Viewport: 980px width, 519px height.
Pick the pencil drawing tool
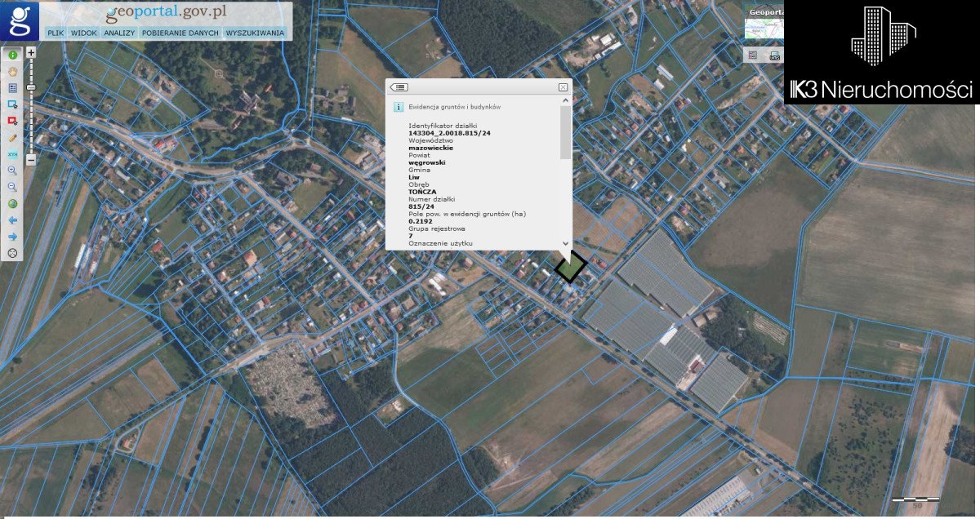13,138
